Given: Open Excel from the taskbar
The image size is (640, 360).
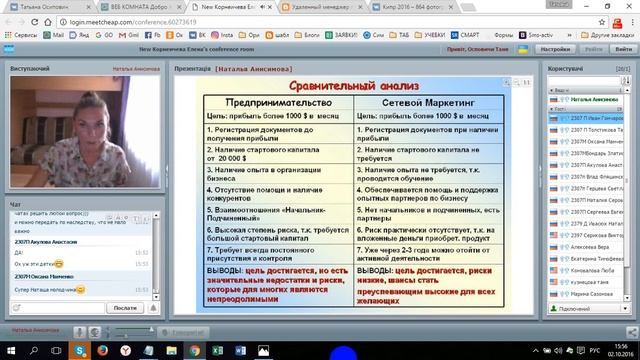Looking at the screenshot, I should pos(218,351).
